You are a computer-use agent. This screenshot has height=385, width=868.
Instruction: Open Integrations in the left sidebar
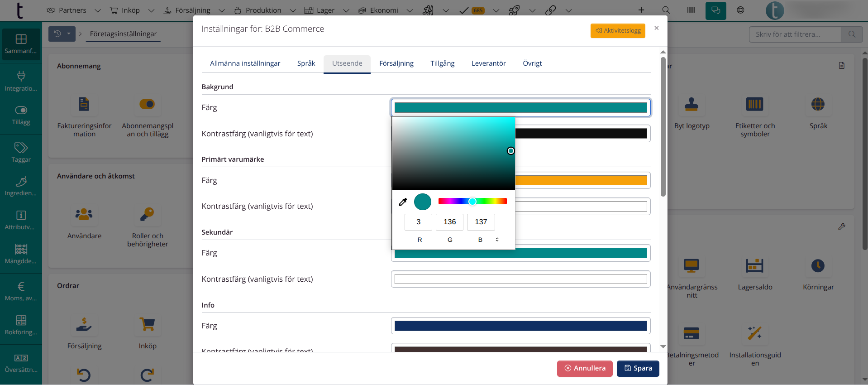point(21,81)
